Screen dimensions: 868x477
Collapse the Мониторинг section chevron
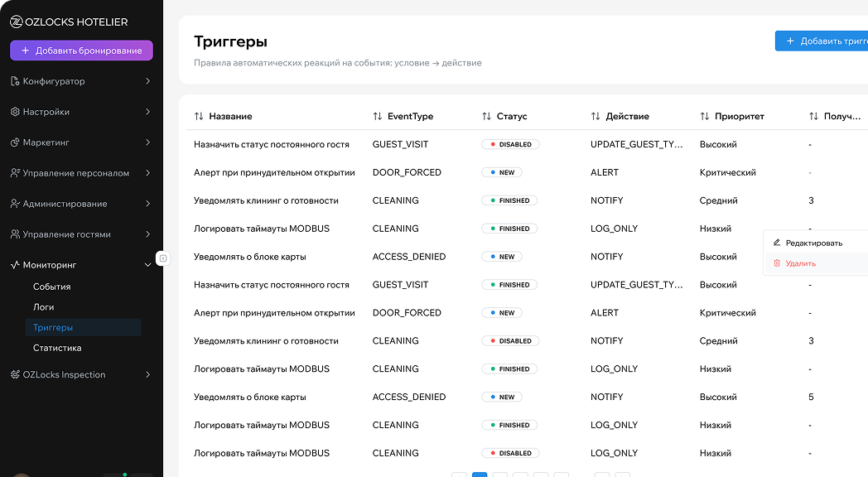click(x=147, y=265)
